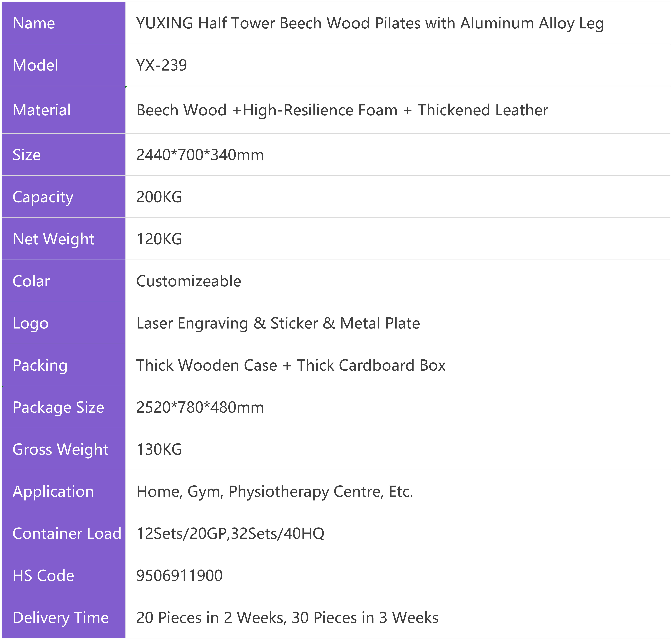Select the HS code '9506911900'
672x640 pixels.
[x=180, y=576]
